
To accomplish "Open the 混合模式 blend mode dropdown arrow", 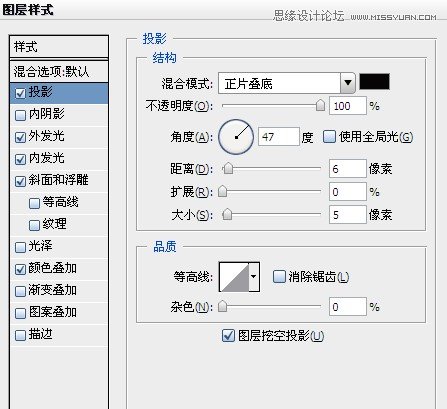I will click(348, 83).
